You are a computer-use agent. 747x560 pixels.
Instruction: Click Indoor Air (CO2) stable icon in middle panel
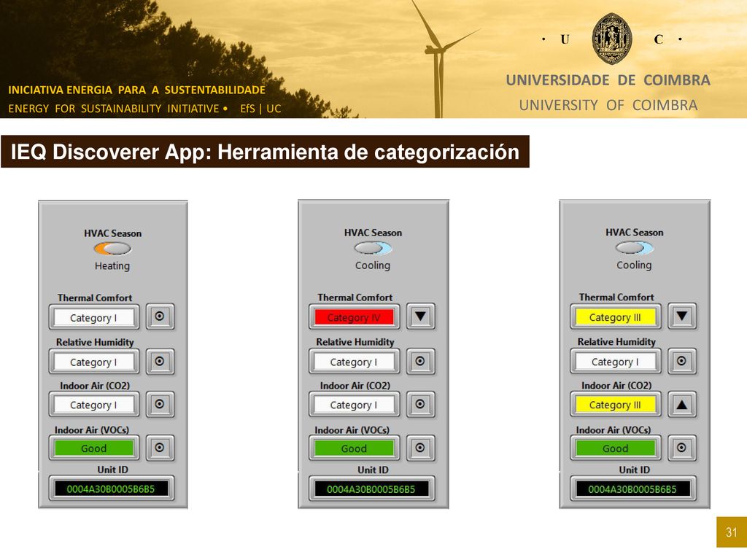tap(420, 404)
